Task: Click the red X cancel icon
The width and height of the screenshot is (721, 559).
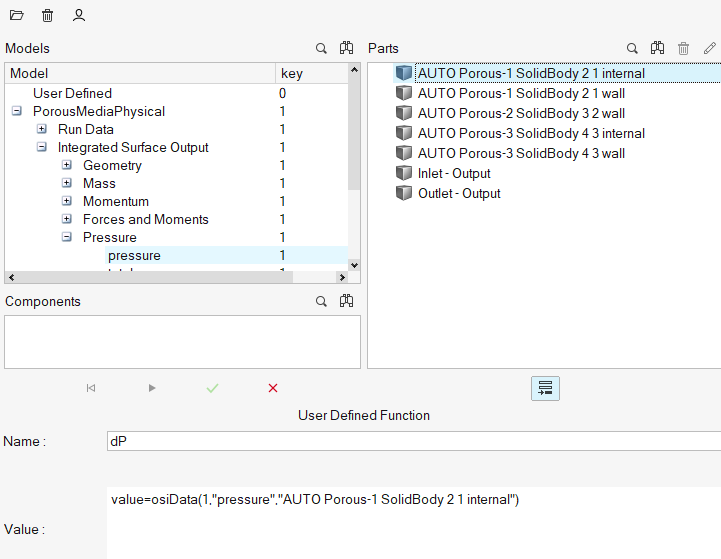Action: [x=273, y=388]
